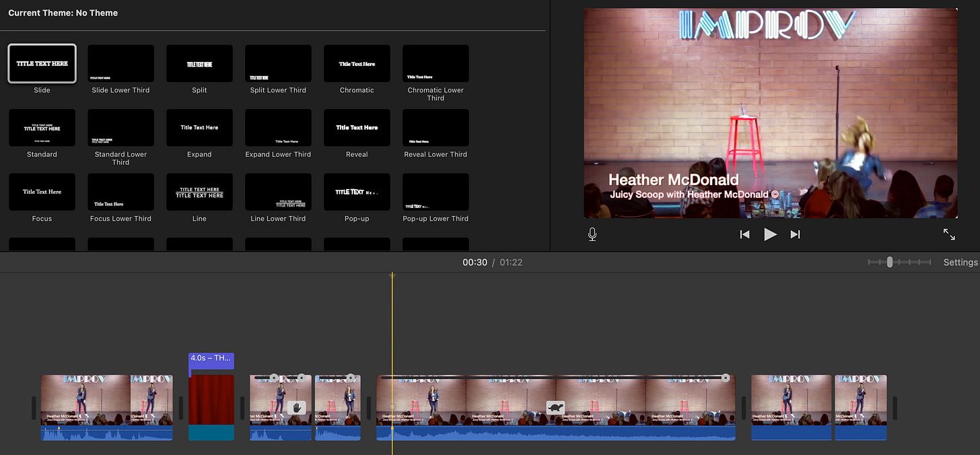Click the Current Theme: No Theme label
This screenshot has width=980, height=455.
63,13
